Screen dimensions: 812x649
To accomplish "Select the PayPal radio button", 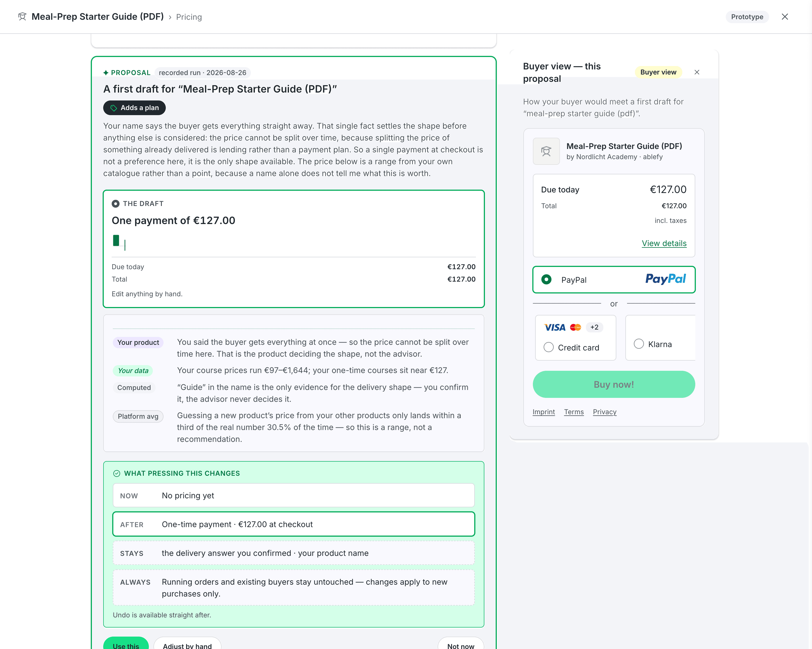I will click(546, 279).
